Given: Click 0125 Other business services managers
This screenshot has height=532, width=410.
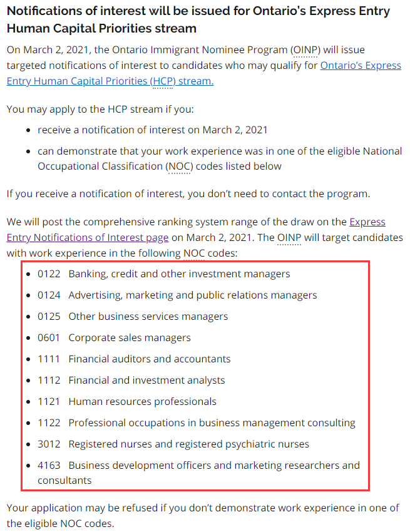Looking at the screenshot, I should (x=132, y=317).
